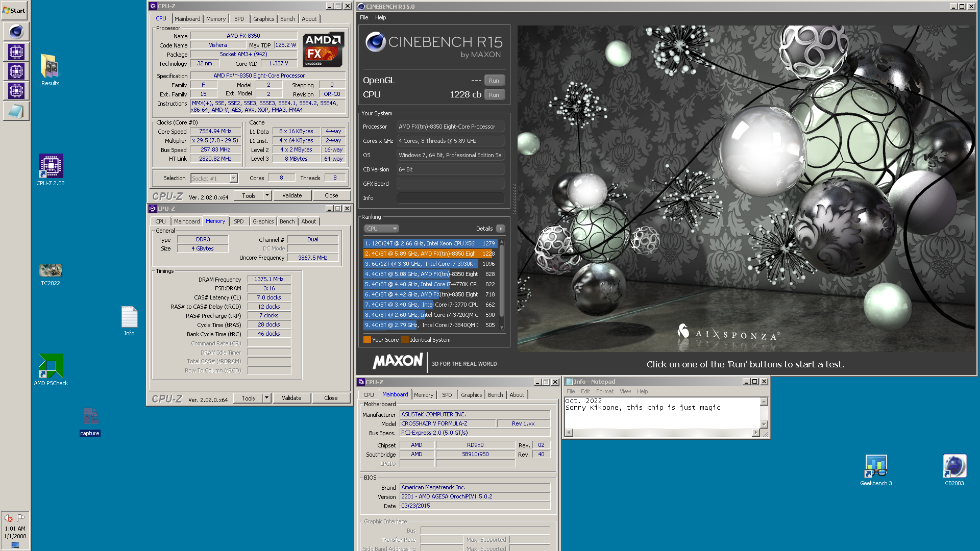Open Notepad View menu
Image resolution: width=980 pixels, height=551 pixels.
625,391
